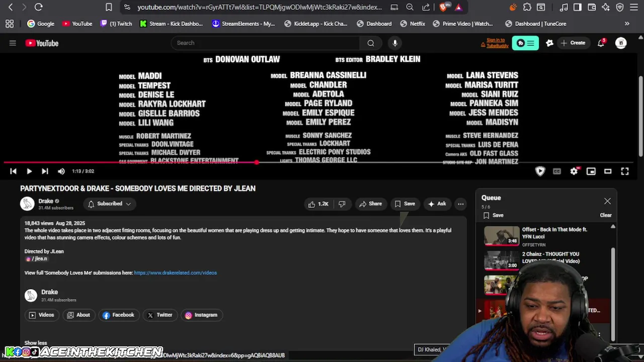Reload the page with the refresh icon
This screenshot has height=362, width=644.
[x=38, y=7]
